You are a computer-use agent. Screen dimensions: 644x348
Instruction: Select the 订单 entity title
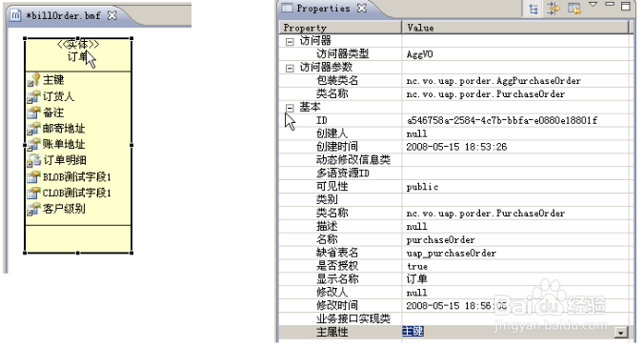coord(77,56)
